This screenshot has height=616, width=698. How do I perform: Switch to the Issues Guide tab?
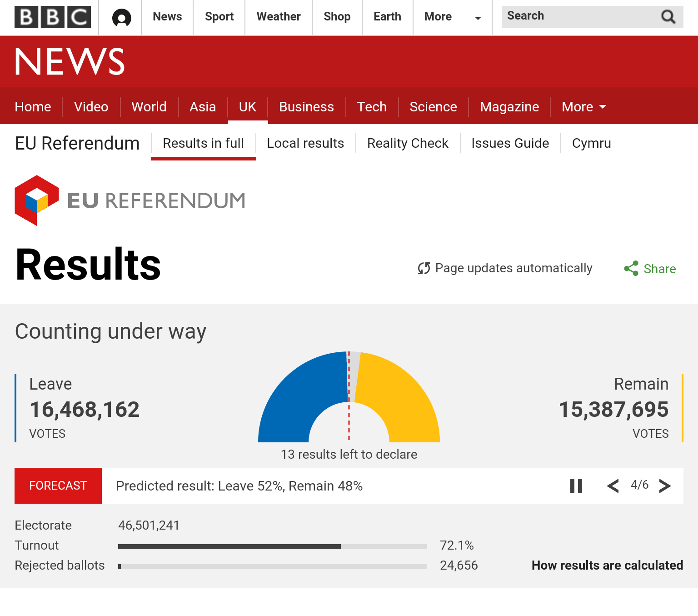[510, 143]
